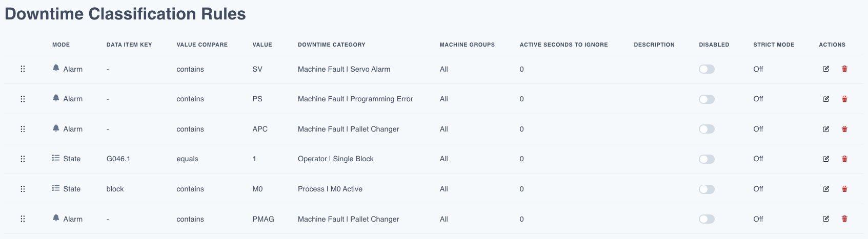Toggle the Disabled switch for the PS rule

(x=706, y=99)
